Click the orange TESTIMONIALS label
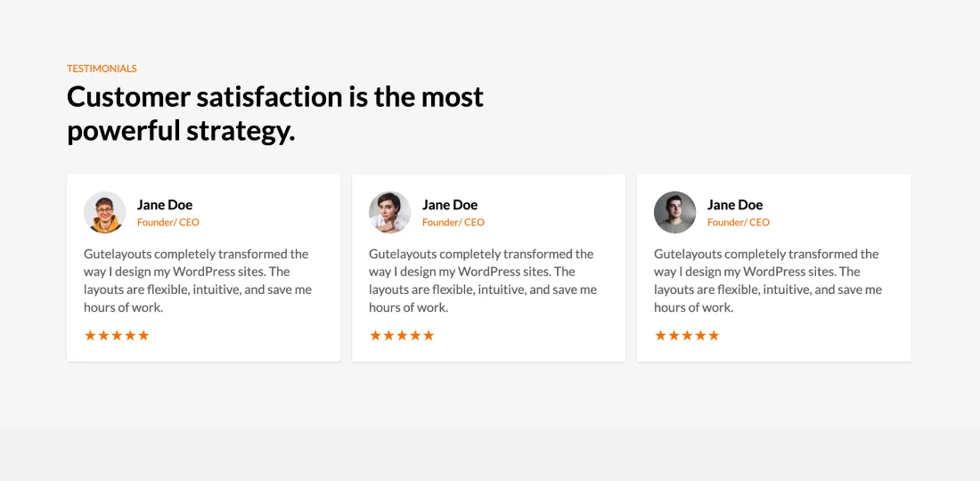Image resolution: width=980 pixels, height=481 pixels. [102, 69]
